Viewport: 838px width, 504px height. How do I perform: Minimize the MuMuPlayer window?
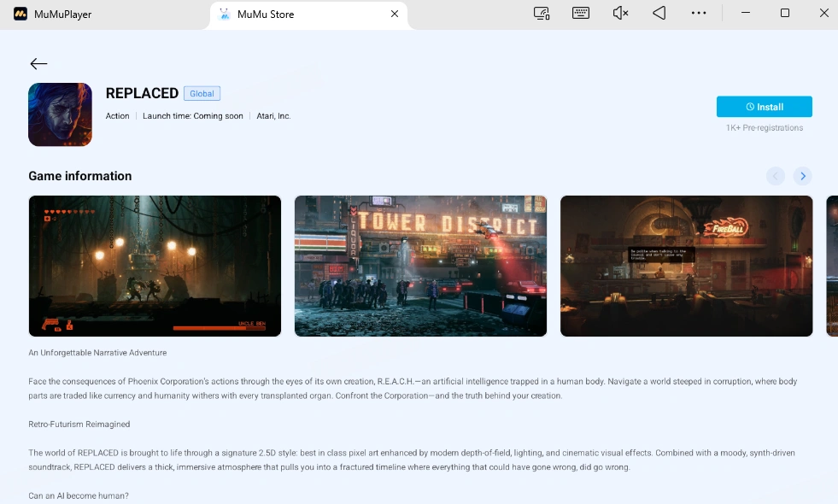coord(746,14)
